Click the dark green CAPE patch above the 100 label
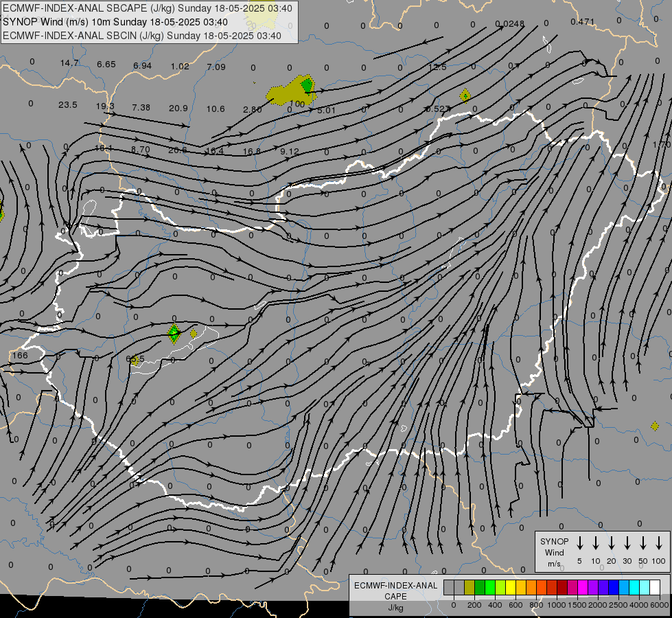 (307, 85)
